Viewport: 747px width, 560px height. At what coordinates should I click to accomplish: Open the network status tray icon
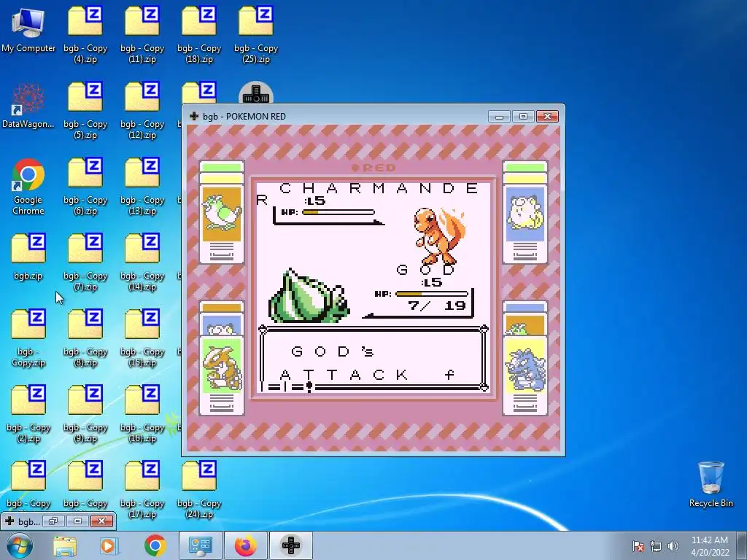(x=656, y=546)
